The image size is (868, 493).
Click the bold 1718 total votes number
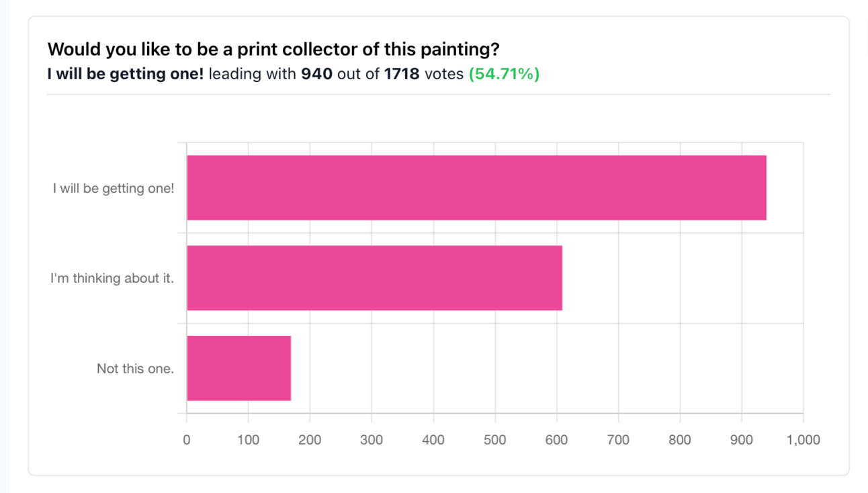tap(402, 74)
